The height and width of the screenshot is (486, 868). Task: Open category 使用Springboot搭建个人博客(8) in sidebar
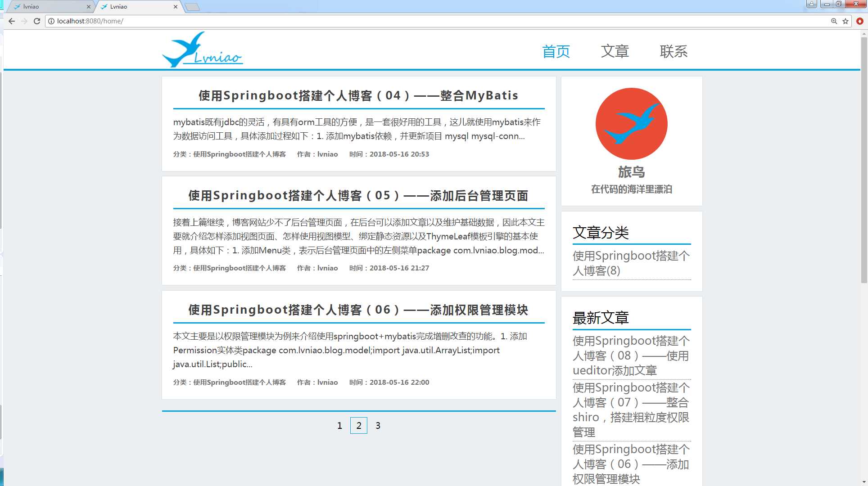(631, 263)
